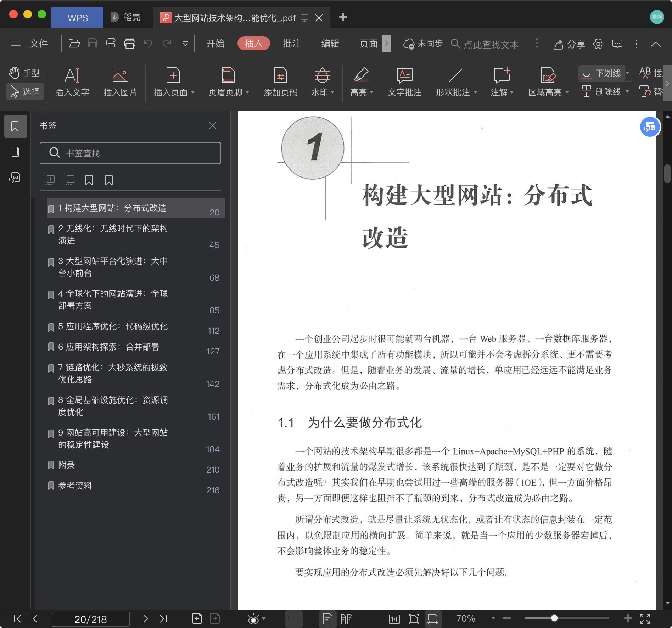Switch to the Page (页面) tab

click(369, 44)
